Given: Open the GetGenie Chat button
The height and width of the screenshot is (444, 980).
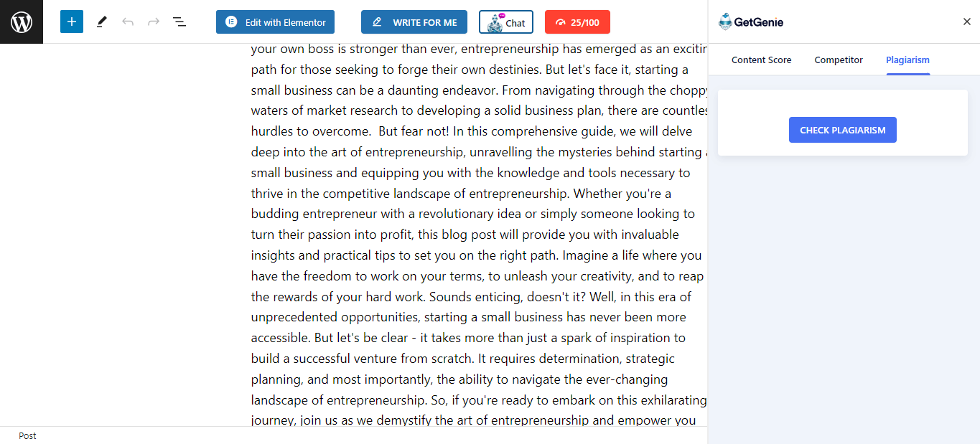Looking at the screenshot, I should tap(506, 22).
